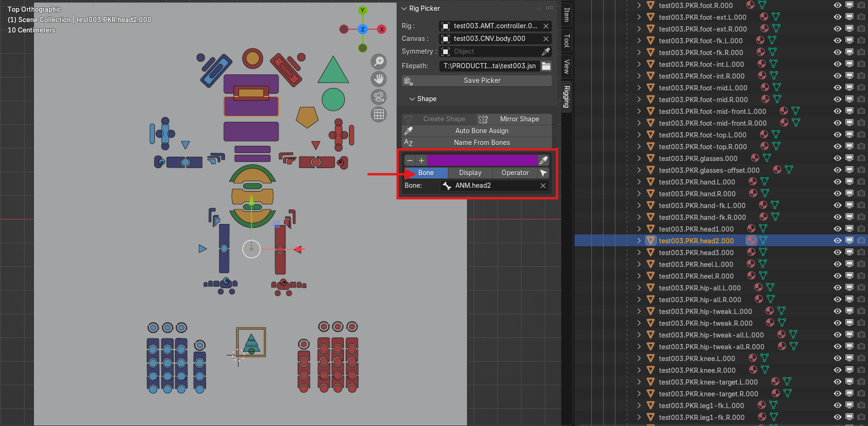Collapse the Shape subpanel
This screenshot has height=426, width=868.
point(412,99)
